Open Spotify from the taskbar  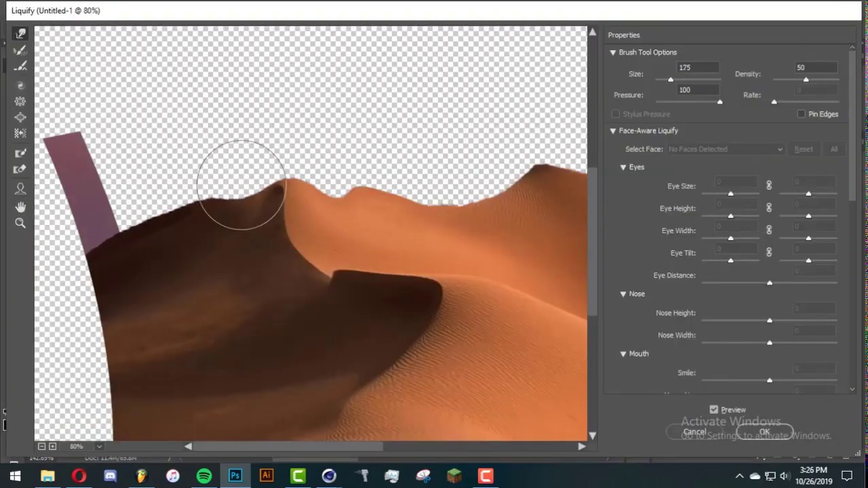[203, 476]
